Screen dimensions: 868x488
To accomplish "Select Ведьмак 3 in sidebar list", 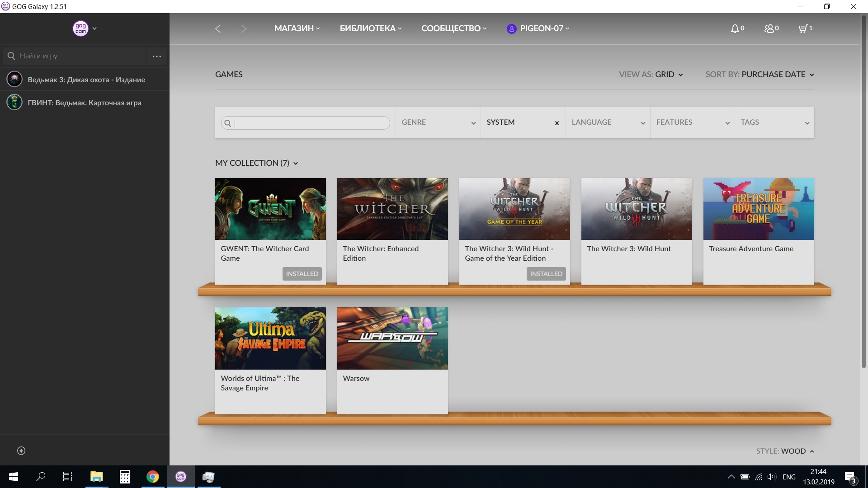I will [x=86, y=80].
